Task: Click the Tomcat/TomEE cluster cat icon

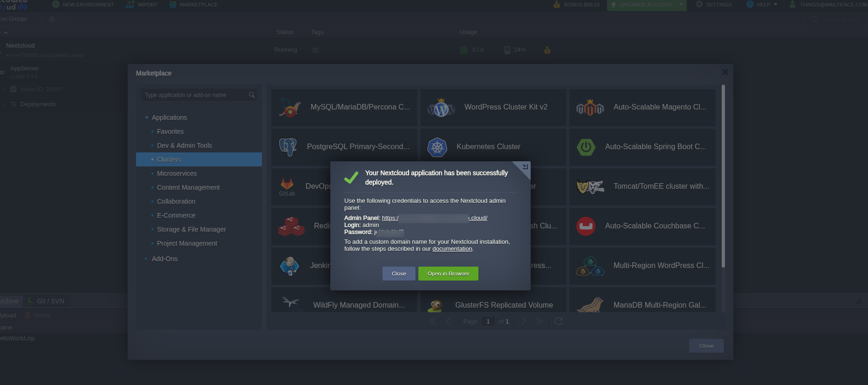Action: point(590,187)
